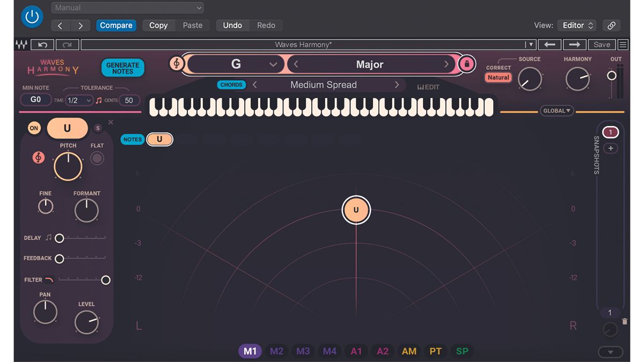Open the View Editor dropdown
This screenshot has width=644, height=362.
pos(576,25)
